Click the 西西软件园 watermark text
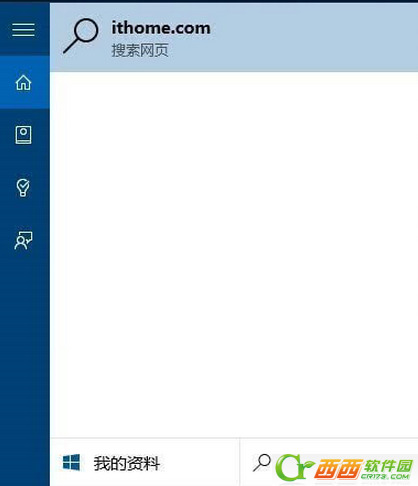The width and height of the screenshot is (418, 486). [x=363, y=466]
